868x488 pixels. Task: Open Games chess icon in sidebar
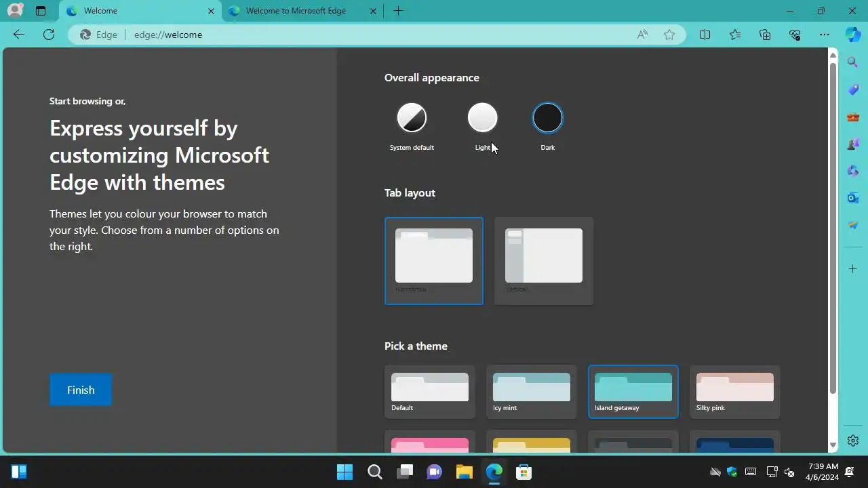click(x=853, y=144)
